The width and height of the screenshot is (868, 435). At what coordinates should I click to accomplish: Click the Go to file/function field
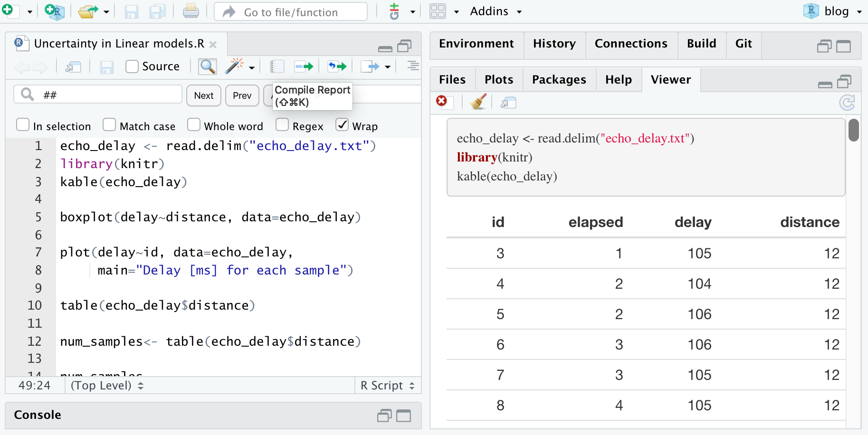pos(291,11)
